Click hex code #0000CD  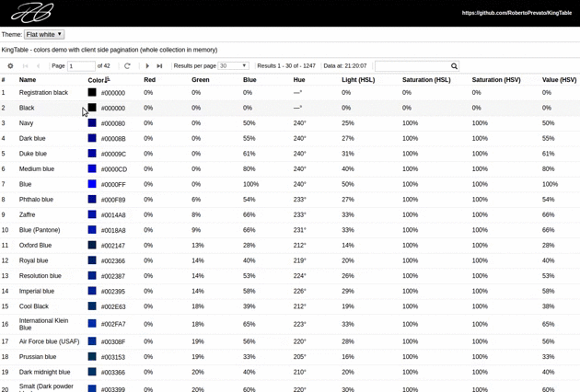[114, 169]
